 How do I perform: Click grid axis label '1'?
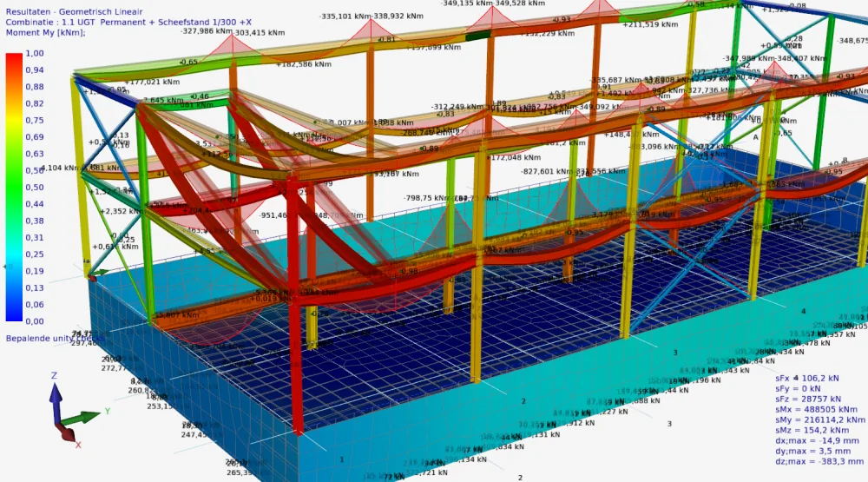coord(341,459)
